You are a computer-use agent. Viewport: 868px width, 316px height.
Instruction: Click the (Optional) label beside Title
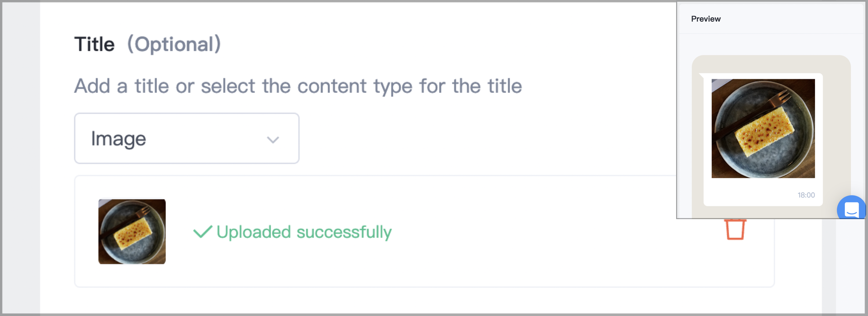click(174, 44)
